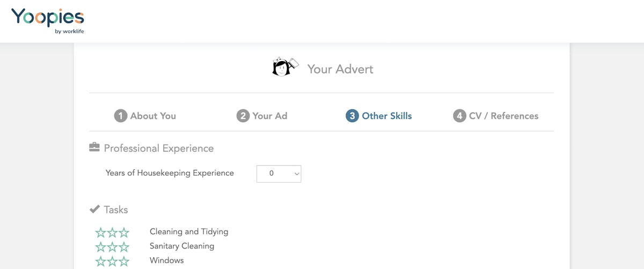Switch to the Your Ad tab
Image resolution: width=644 pixels, height=269 pixels.
click(x=270, y=116)
